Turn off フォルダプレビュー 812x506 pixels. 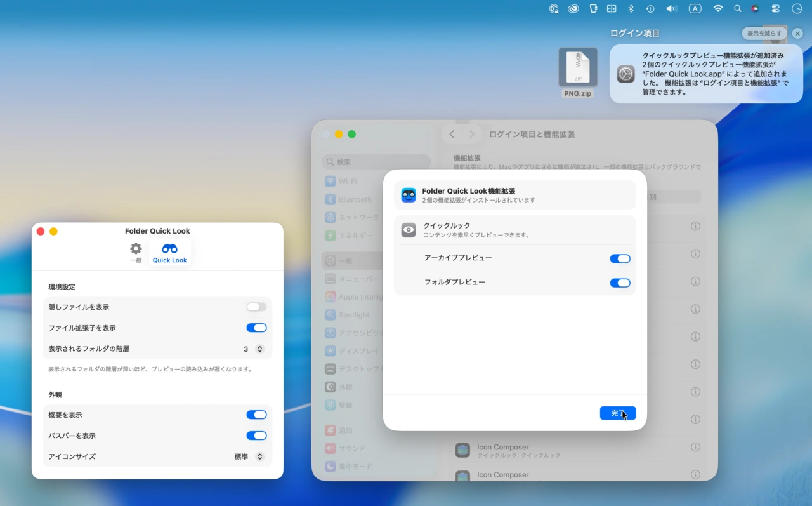[x=620, y=283]
